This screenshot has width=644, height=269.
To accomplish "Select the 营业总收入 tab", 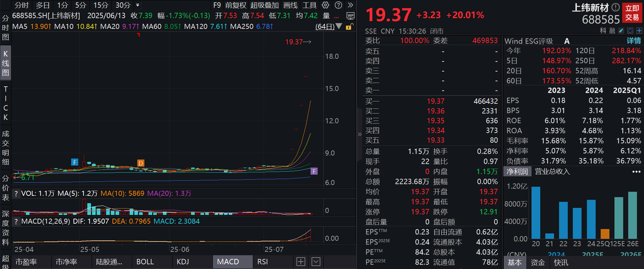I will 552,172.
